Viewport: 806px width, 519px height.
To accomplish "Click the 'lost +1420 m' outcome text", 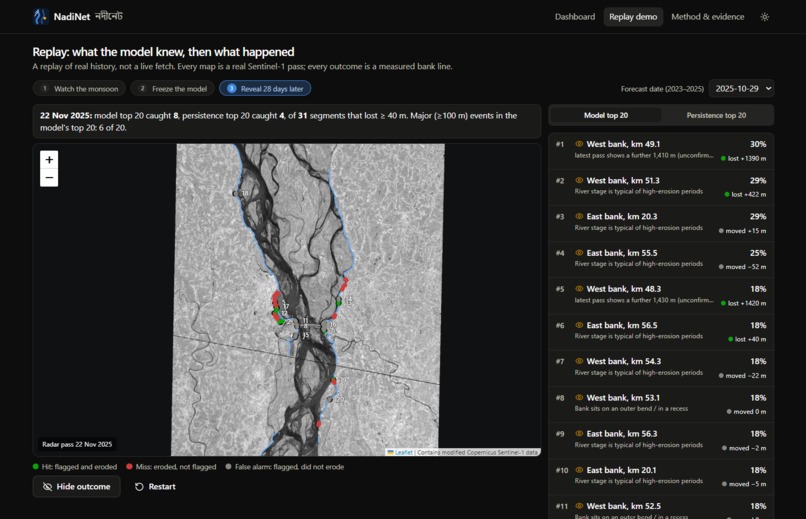I will pos(746,303).
